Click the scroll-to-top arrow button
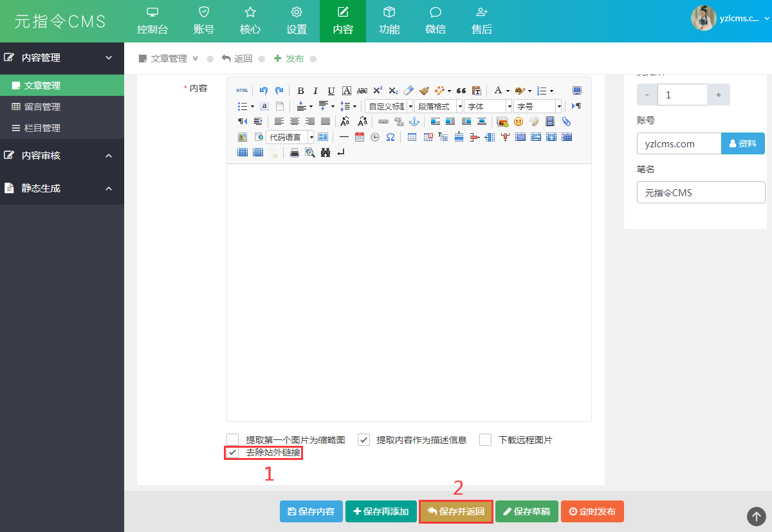772x532 pixels. tap(757, 516)
